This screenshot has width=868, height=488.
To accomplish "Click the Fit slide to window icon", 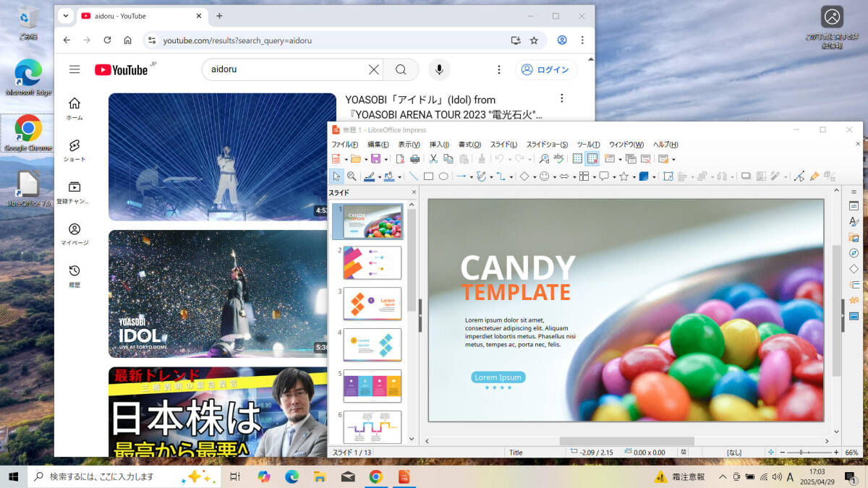I will pyautogui.click(x=772, y=452).
